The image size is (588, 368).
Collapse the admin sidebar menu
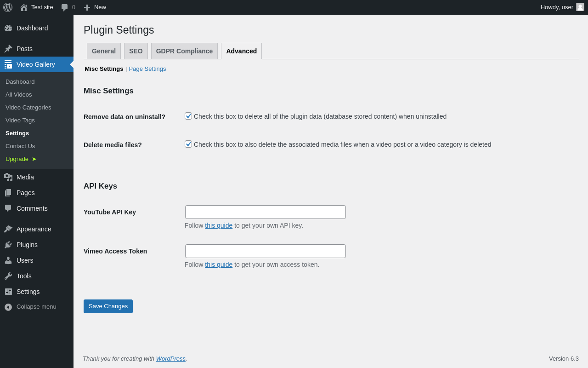click(30, 307)
